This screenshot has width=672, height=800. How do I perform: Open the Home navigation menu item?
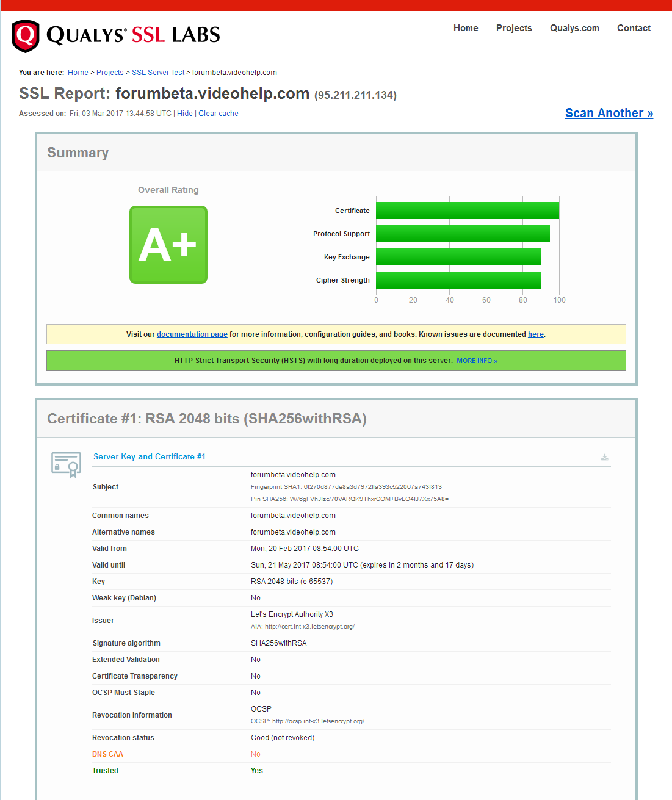[466, 28]
